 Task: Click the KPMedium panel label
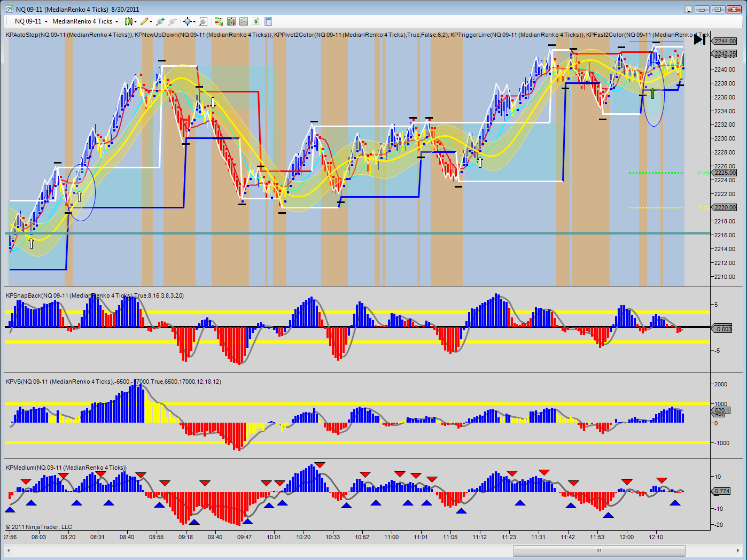pos(66,468)
